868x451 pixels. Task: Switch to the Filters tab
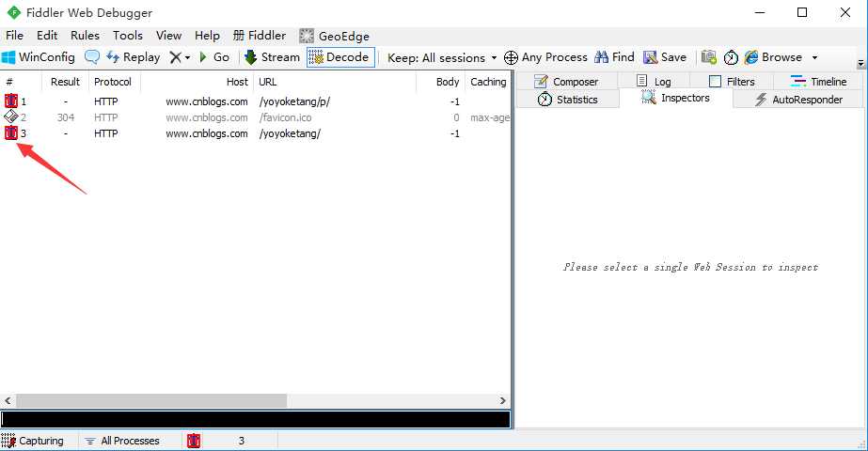tap(732, 82)
